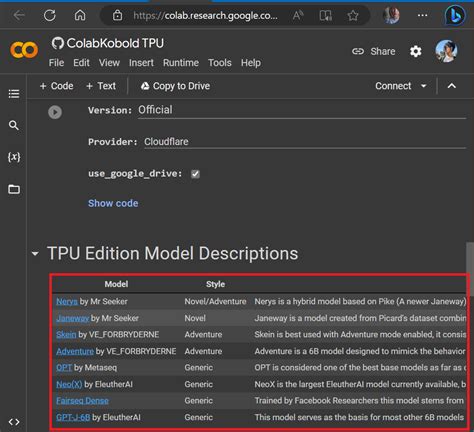The height and width of the screenshot is (432, 474).
Task: Open the Edit menu
Action: tap(81, 63)
